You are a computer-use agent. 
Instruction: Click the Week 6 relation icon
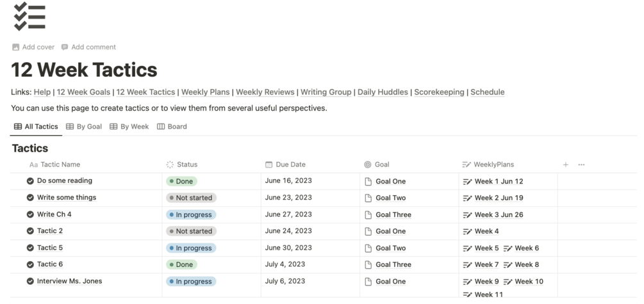(x=508, y=248)
